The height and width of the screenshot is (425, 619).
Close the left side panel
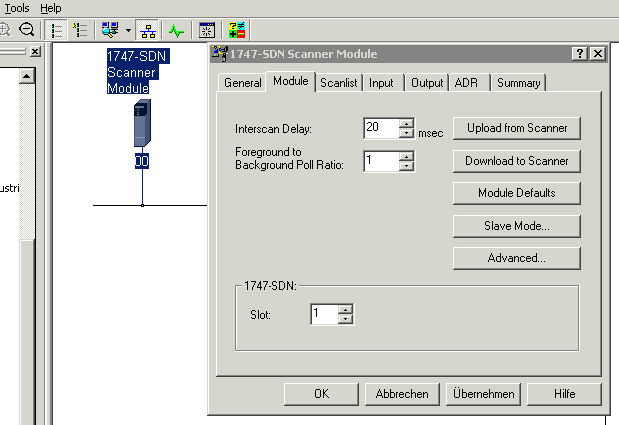(x=34, y=51)
